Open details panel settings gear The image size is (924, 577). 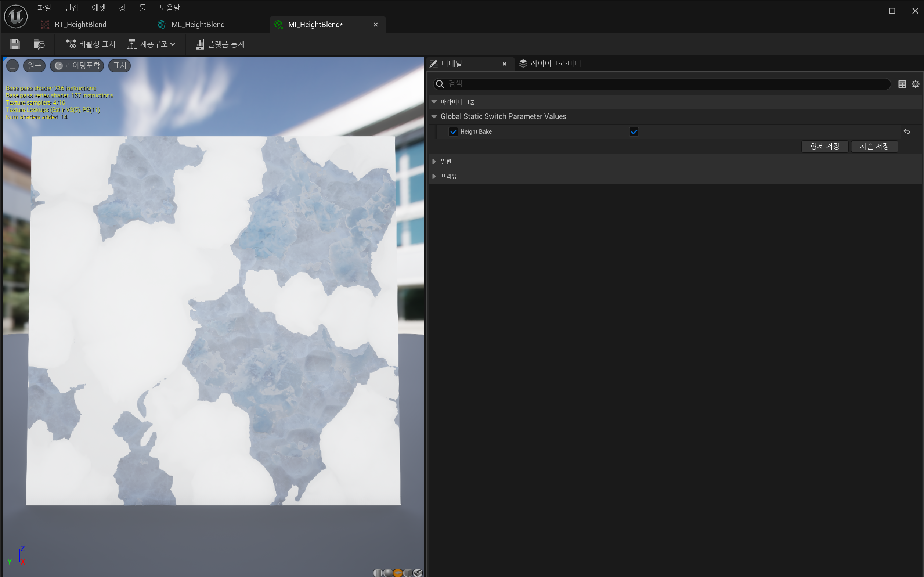point(915,84)
